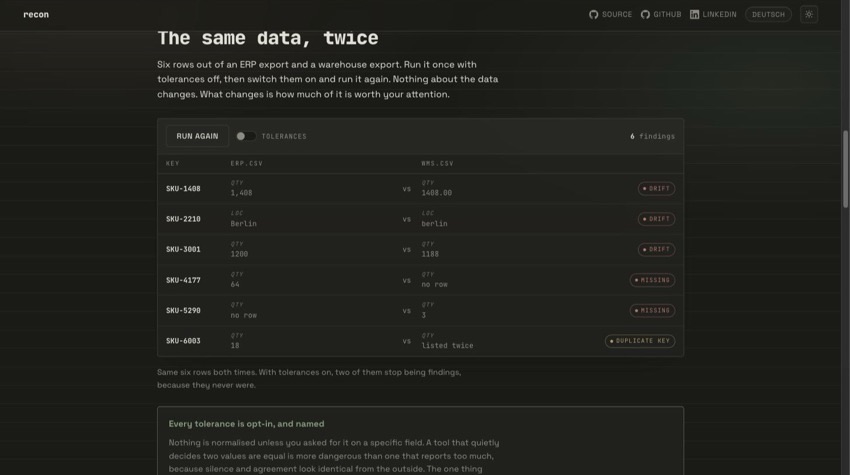This screenshot has width=850, height=475.
Task: Click ERP 'no row' for SKU-5290
Action: 243,315
